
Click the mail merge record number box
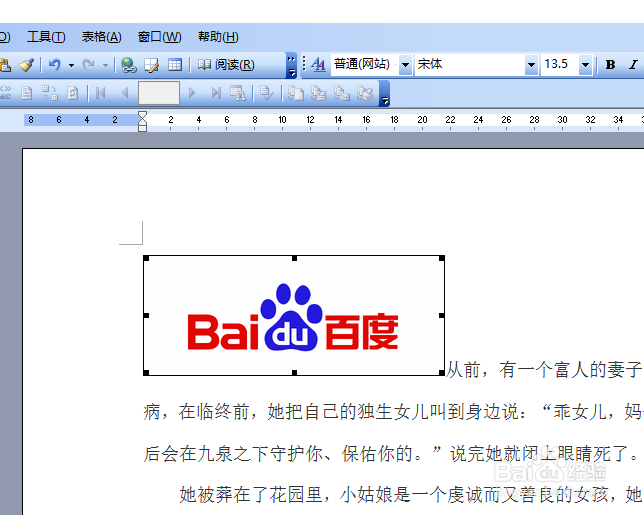click(159, 93)
